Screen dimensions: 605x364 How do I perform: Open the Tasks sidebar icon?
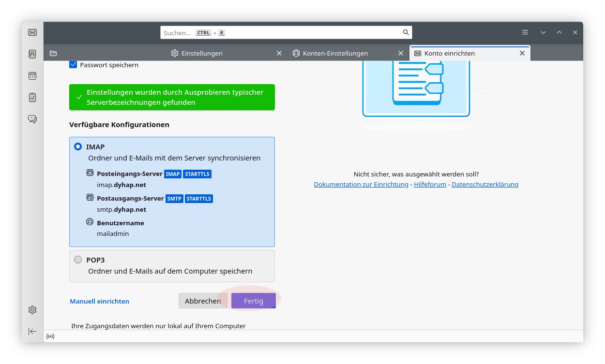[32, 98]
